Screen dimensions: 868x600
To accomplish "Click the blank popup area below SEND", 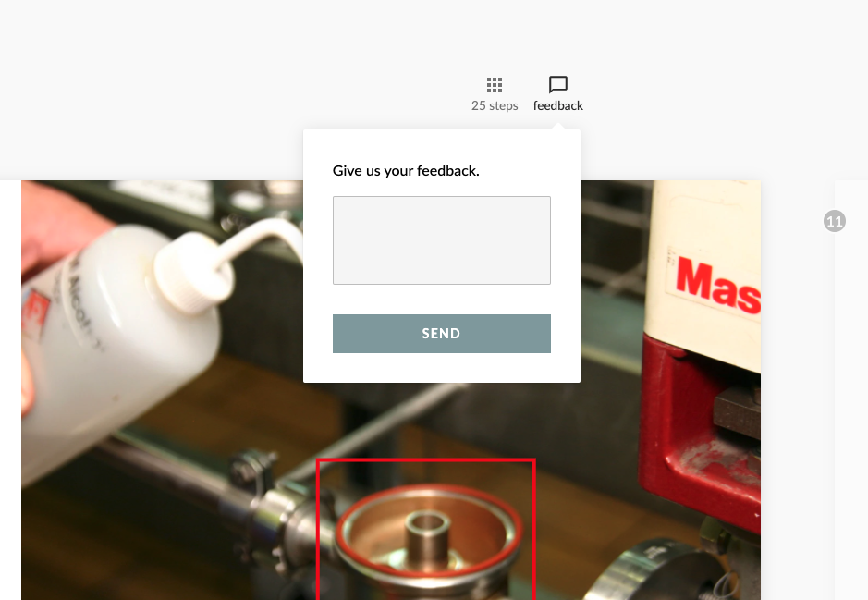I will [x=442, y=368].
